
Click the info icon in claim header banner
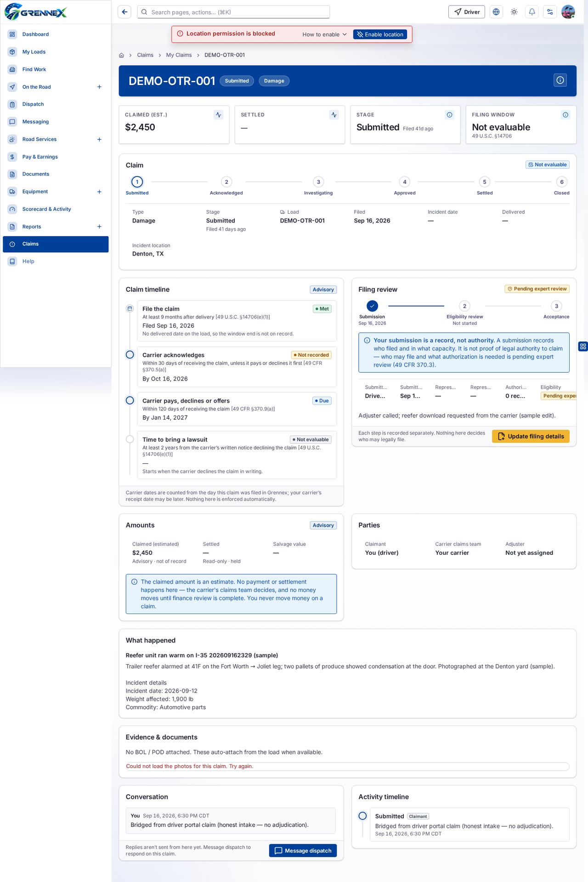[x=560, y=80]
